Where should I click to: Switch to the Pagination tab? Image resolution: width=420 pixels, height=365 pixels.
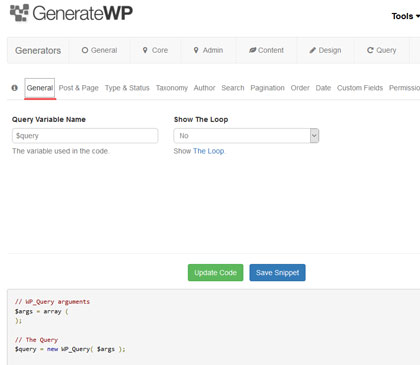267,88
